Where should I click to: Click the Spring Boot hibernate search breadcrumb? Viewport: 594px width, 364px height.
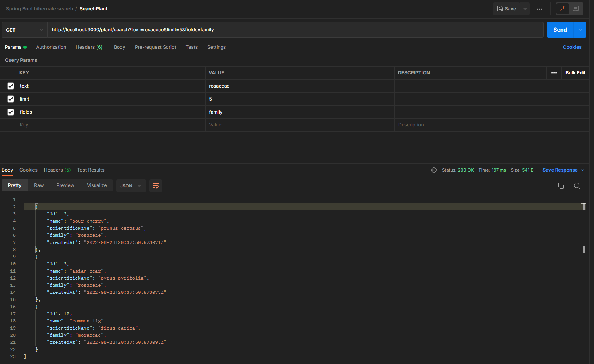tap(39, 9)
